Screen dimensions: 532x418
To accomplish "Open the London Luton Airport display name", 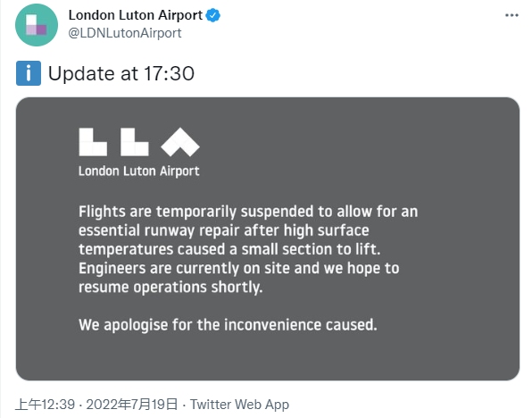I will point(136,15).
